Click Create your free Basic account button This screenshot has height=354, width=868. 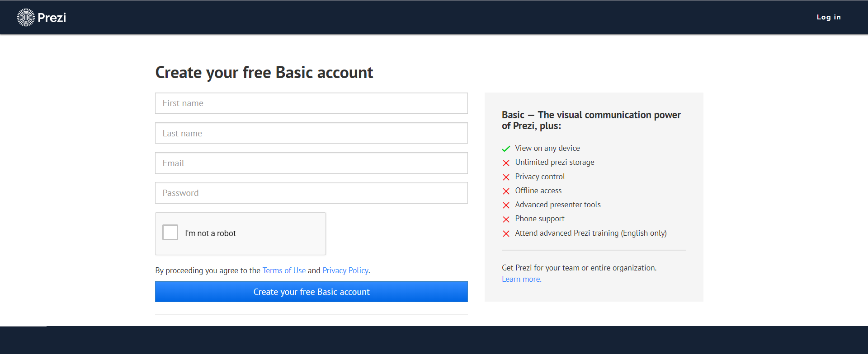pos(311,292)
